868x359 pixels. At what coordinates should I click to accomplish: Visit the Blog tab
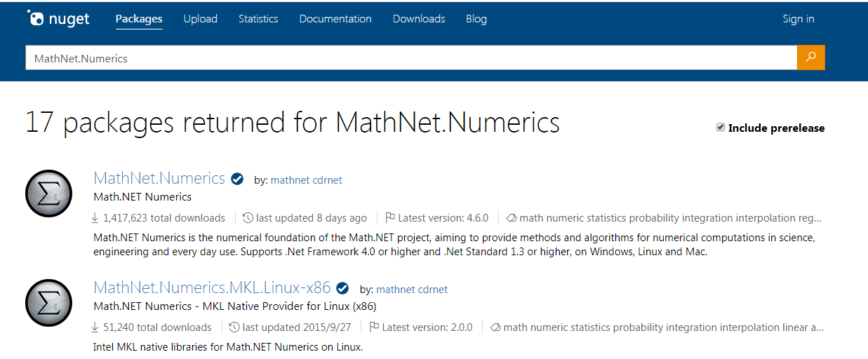[x=476, y=19]
